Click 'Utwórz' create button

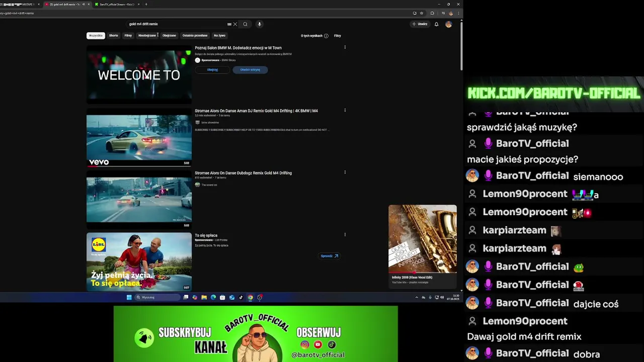click(420, 24)
